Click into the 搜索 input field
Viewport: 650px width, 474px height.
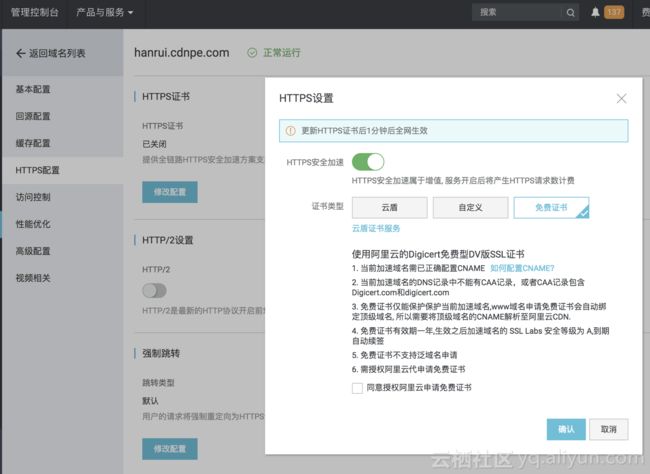click(518, 12)
